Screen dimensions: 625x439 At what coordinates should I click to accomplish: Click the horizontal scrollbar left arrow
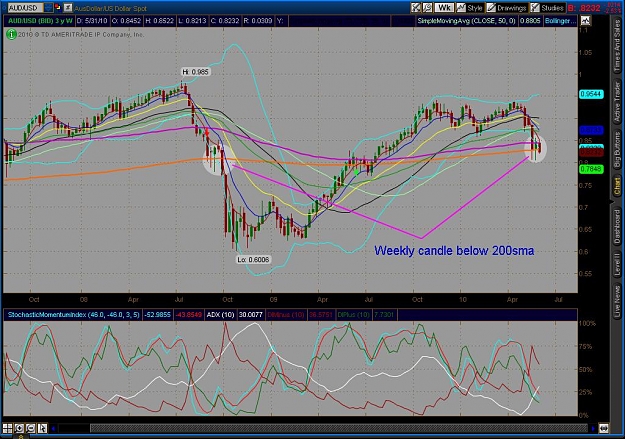pos(53,429)
